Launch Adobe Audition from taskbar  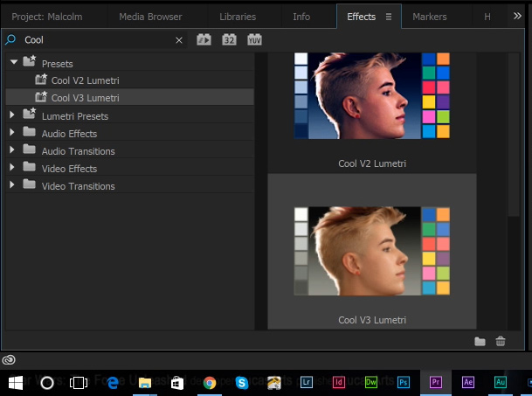point(500,382)
